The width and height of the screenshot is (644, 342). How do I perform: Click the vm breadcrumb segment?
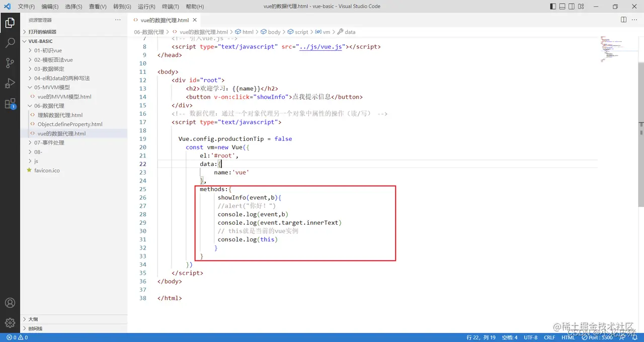[x=323, y=32]
